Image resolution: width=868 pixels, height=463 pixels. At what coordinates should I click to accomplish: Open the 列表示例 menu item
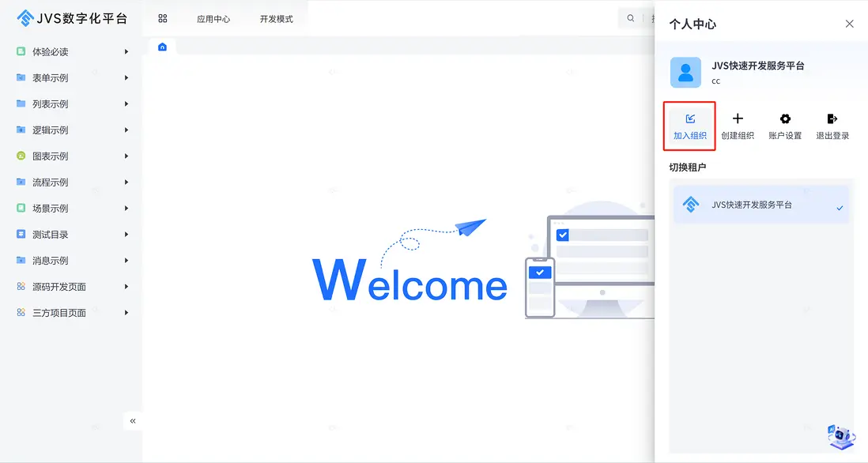[x=73, y=104]
